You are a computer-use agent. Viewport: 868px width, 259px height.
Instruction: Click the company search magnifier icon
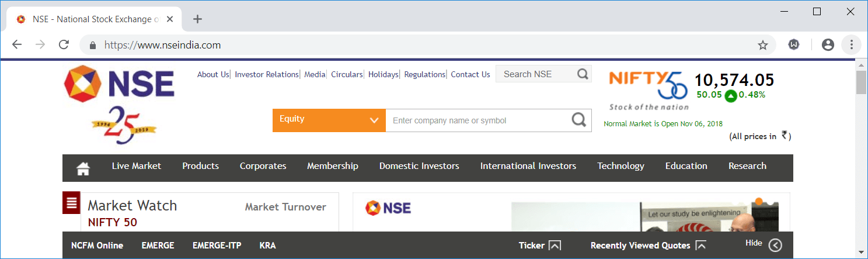(x=578, y=120)
